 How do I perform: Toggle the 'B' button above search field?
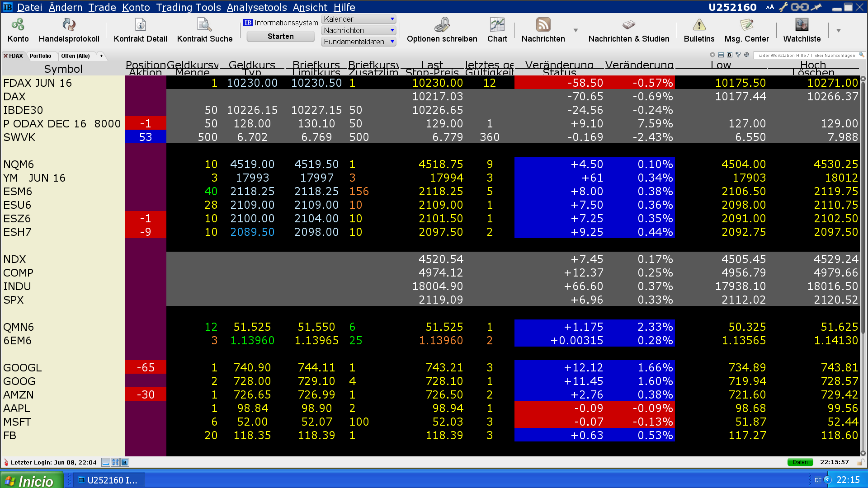coord(730,55)
